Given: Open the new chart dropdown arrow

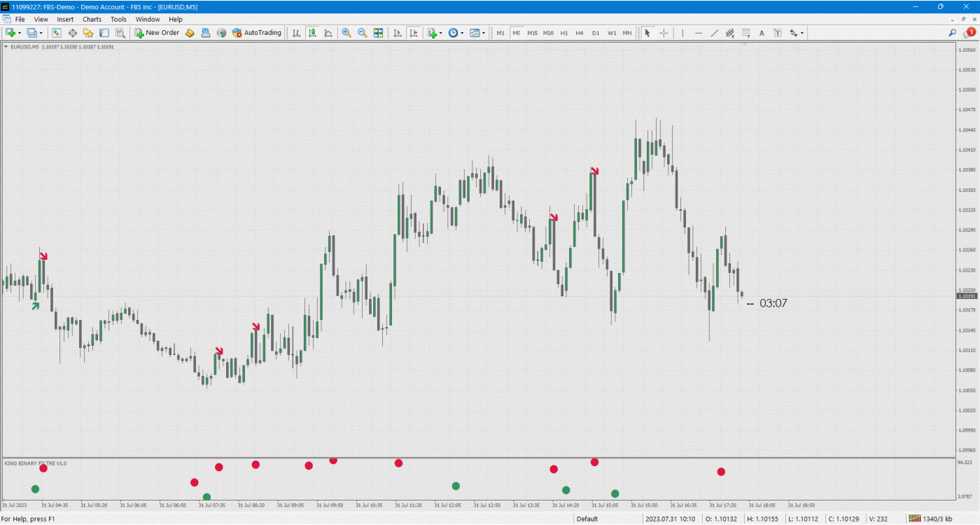Looking at the screenshot, I should click(x=20, y=33).
